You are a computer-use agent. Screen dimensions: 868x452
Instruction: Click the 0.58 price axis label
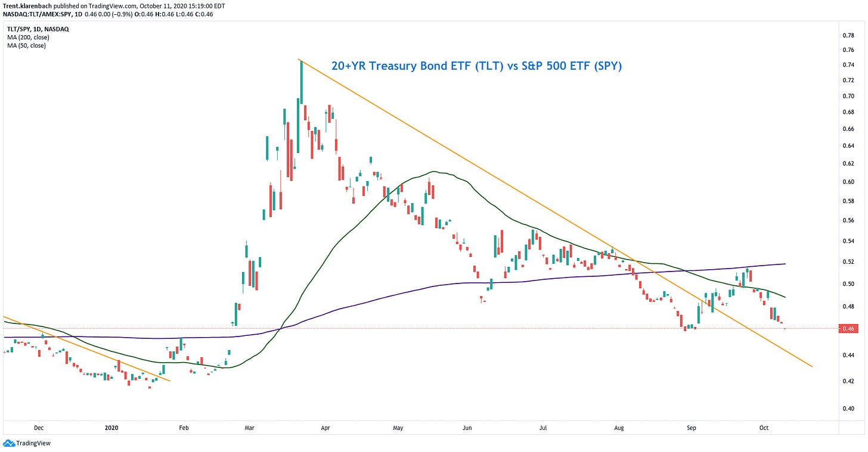click(849, 201)
